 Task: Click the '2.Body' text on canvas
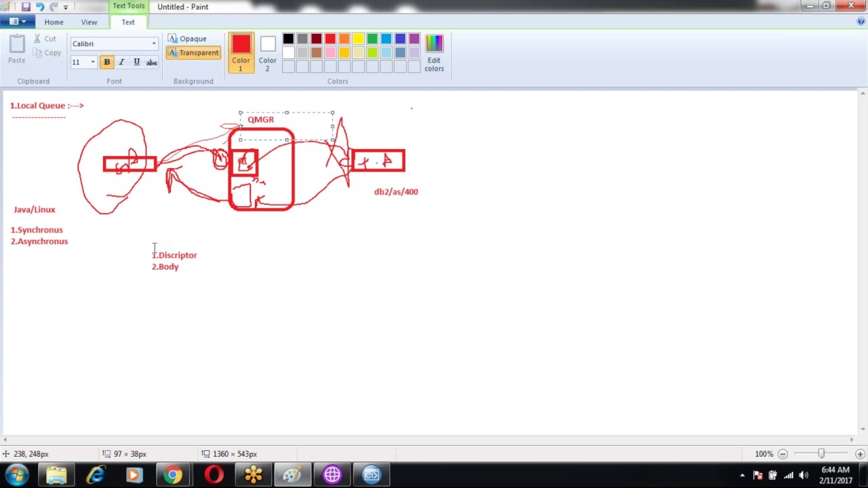[165, 267]
